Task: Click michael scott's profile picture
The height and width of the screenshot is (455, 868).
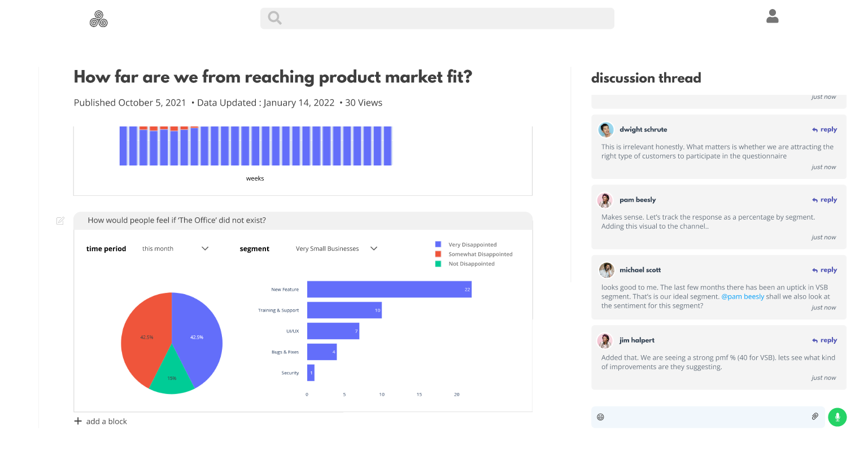Action: tap(607, 270)
